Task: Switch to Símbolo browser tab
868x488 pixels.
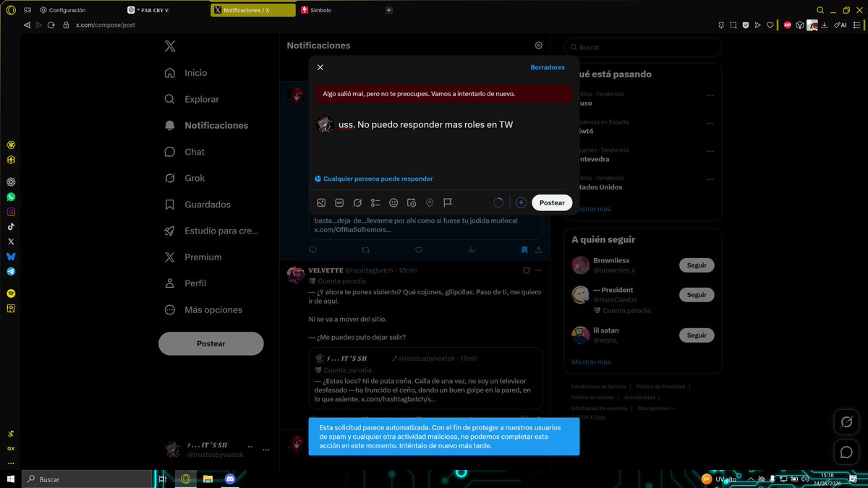Action: point(339,10)
